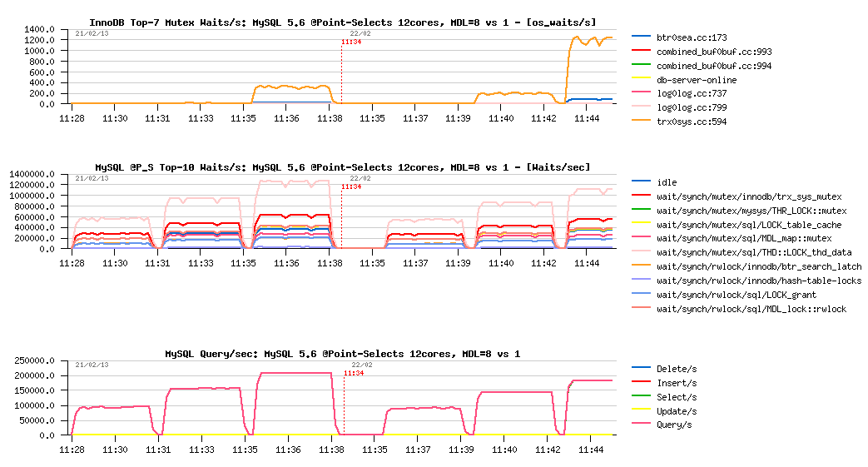Viewport: 868px width, 467px height.
Task: Click the 200000 plateau line in Query/sec chart
Action: point(295,373)
